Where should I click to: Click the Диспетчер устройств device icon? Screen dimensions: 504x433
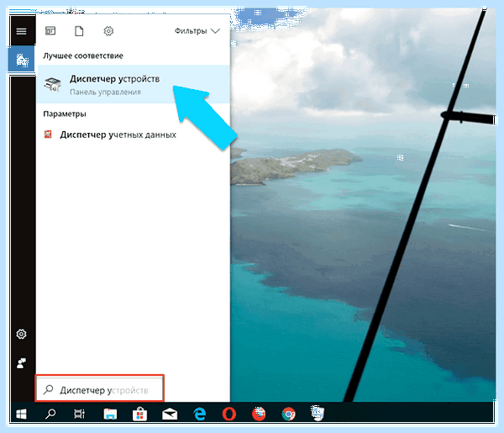click(x=52, y=84)
